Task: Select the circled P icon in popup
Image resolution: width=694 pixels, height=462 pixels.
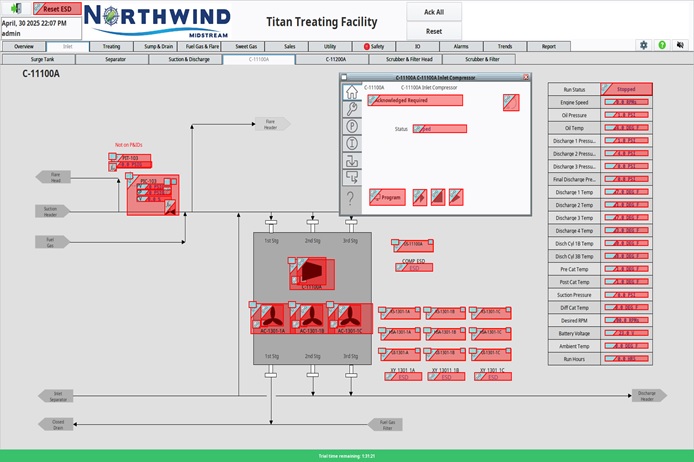Action: (352, 126)
